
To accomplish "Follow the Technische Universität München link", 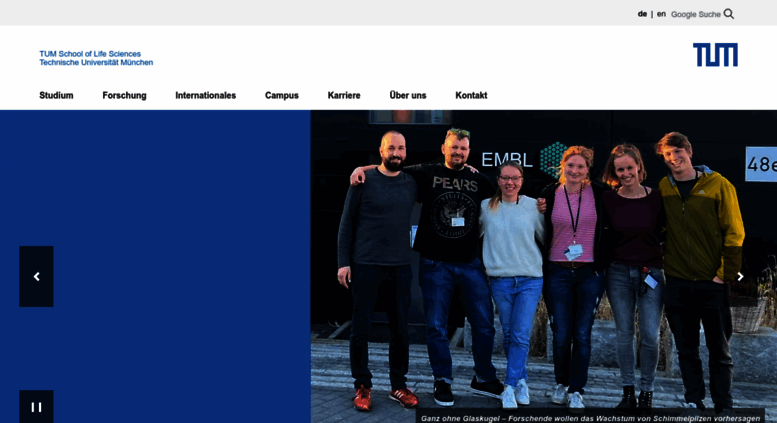I will pos(96,62).
